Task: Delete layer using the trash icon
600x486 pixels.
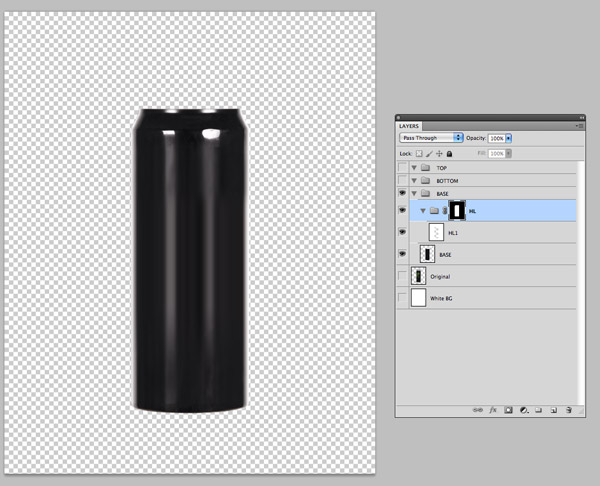Action: [x=569, y=410]
